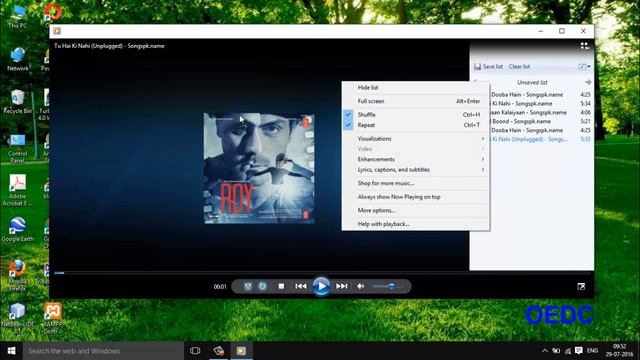Open XAMPP Control desktop icon
Screen dimensions: 640x360
(x=53, y=318)
